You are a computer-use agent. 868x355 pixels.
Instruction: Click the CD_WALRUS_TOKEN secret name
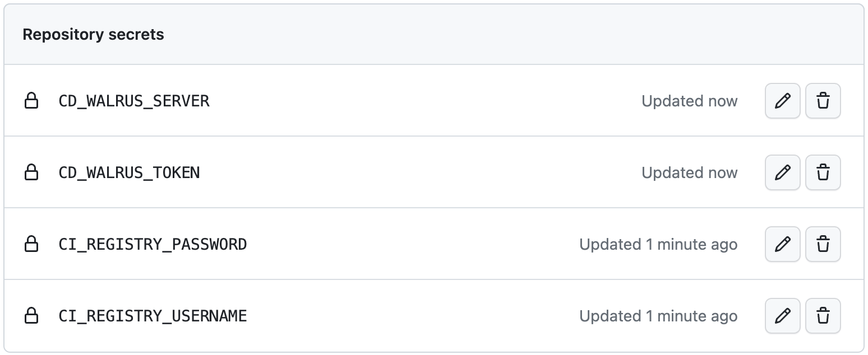tap(129, 172)
